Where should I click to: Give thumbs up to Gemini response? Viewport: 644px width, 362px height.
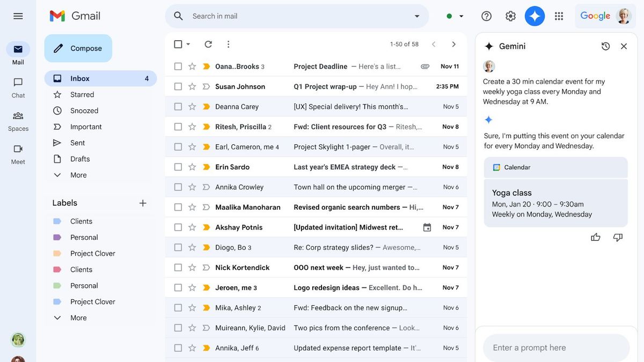click(x=596, y=237)
